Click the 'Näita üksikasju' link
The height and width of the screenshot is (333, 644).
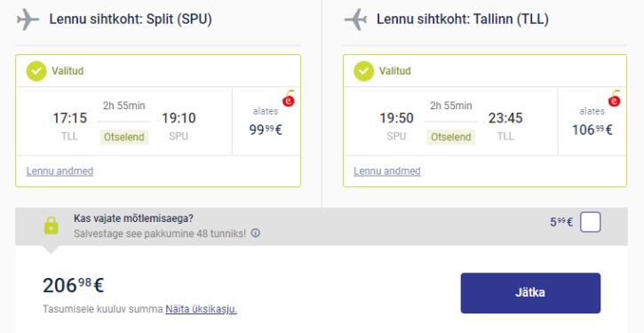click(202, 309)
